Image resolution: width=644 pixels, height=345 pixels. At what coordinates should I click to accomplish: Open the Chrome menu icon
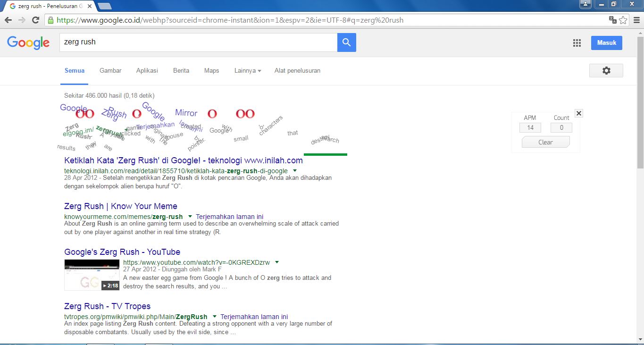tap(636, 20)
